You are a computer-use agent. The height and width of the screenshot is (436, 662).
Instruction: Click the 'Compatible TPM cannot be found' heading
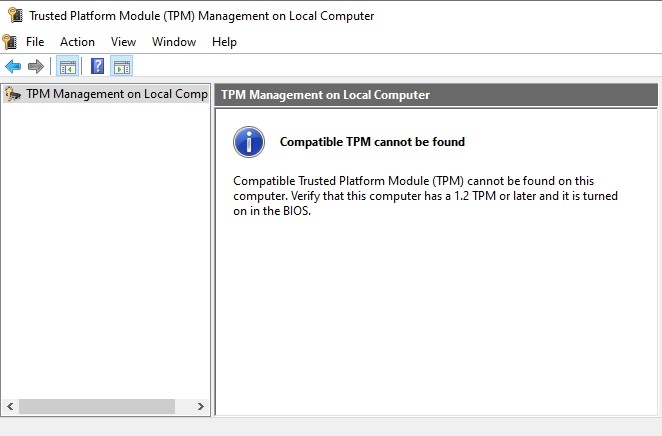click(372, 142)
